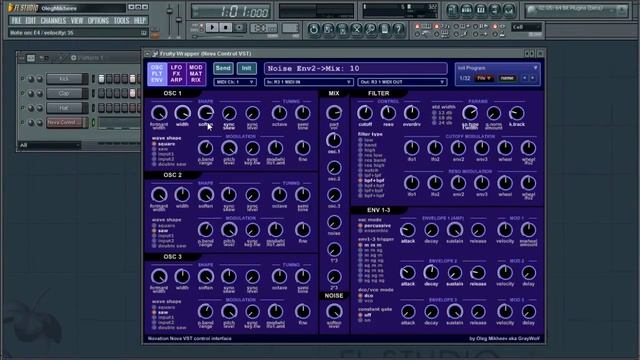Click the Envelope 2 decay knob
The image size is (640, 360).
tap(431, 273)
